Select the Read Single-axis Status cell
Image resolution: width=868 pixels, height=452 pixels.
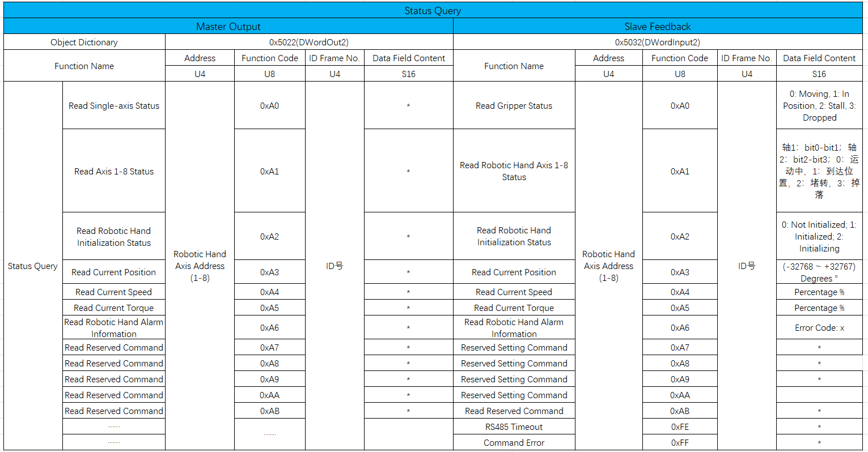(x=114, y=105)
